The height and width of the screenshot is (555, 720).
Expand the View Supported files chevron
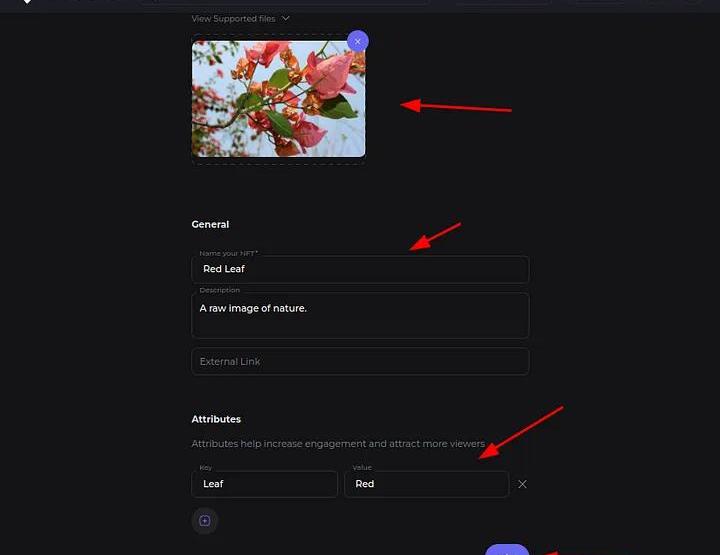(286, 18)
